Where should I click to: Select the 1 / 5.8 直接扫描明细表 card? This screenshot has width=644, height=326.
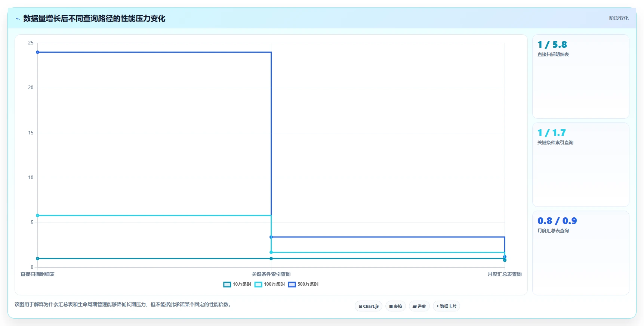click(x=580, y=77)
